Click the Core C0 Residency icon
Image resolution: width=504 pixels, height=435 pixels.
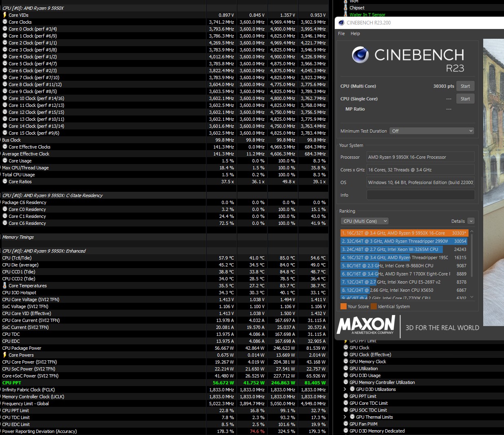coord(5,209)
